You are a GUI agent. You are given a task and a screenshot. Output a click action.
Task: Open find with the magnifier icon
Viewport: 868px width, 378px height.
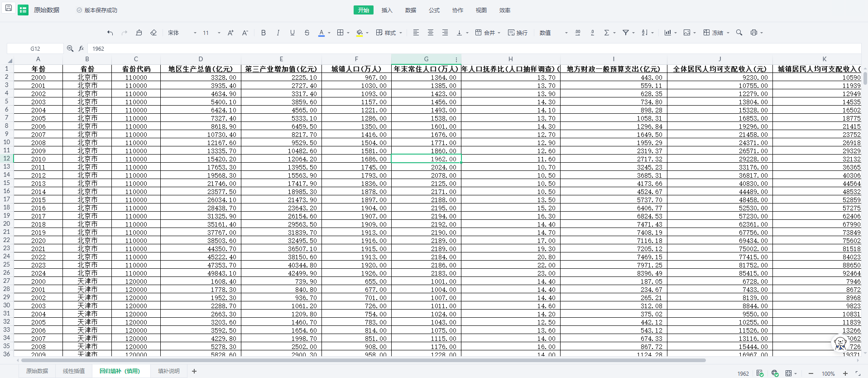point(739,33)
